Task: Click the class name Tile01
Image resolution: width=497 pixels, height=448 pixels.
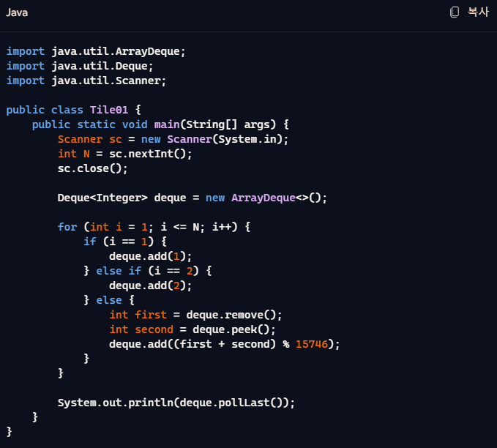Action: (109, 110)
